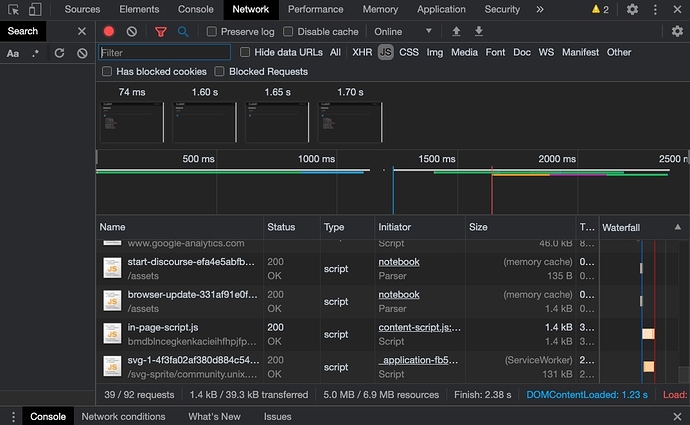The height and width of the screenshot is (425, 690).
Task: Enable the Preserve log checkbox
Action: (212, 31)
